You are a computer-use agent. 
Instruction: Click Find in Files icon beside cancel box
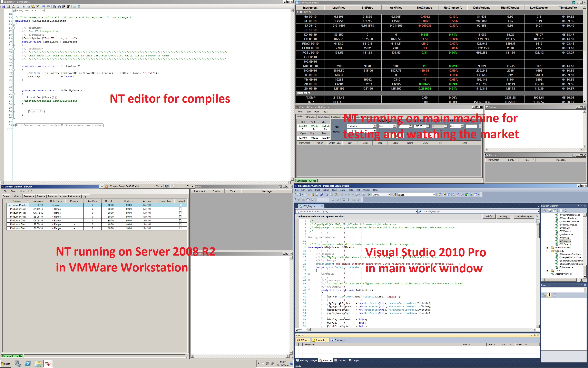click(395, 195)
